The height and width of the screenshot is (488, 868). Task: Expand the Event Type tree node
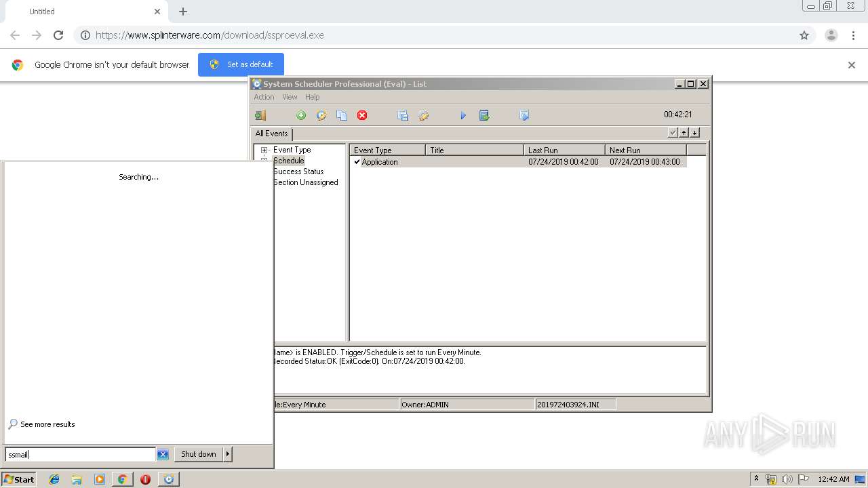pyautogui.click(x=264, y=150)
